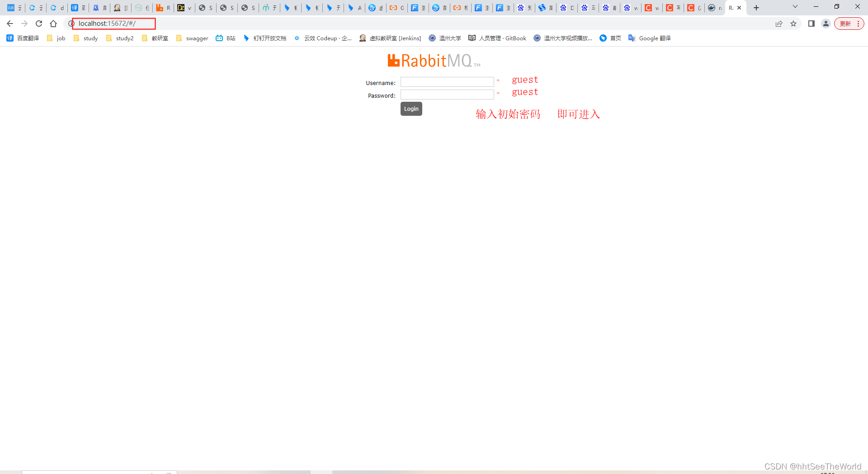Close the active RabbitMQ tab
Screen dimensions: 868x474
click(740, 8)
